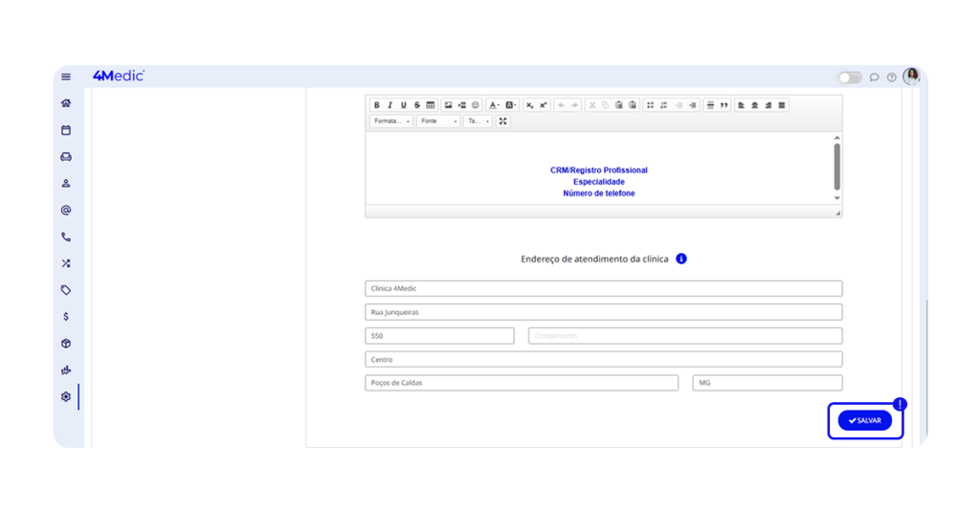Click the 4Medic logo
Image resolution: width=980 pixels, height=514 pixels.
coord(118,76)
